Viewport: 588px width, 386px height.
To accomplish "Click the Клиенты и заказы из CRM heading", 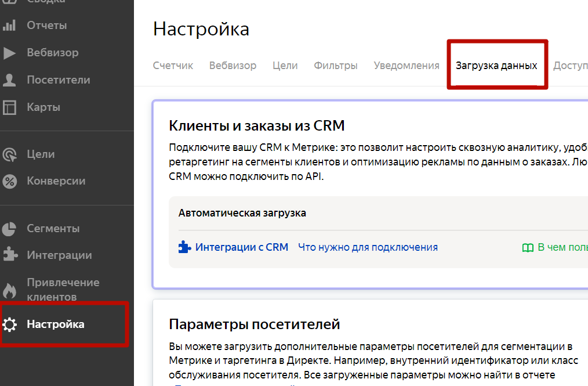I will pos(256,125).
